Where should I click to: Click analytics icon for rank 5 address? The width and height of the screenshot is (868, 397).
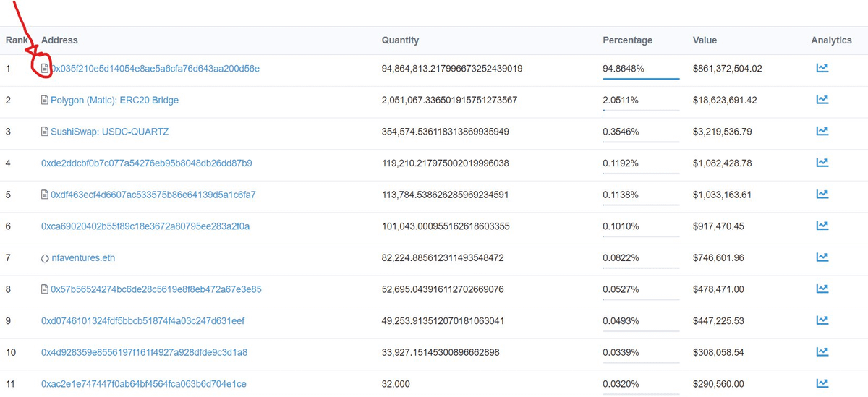822,195
